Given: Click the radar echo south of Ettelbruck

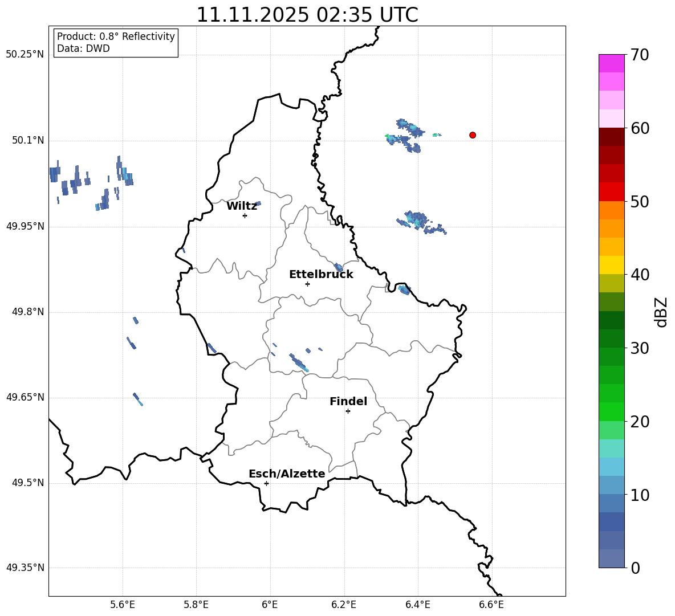Looking at the screenshot, I should (299, 362).
